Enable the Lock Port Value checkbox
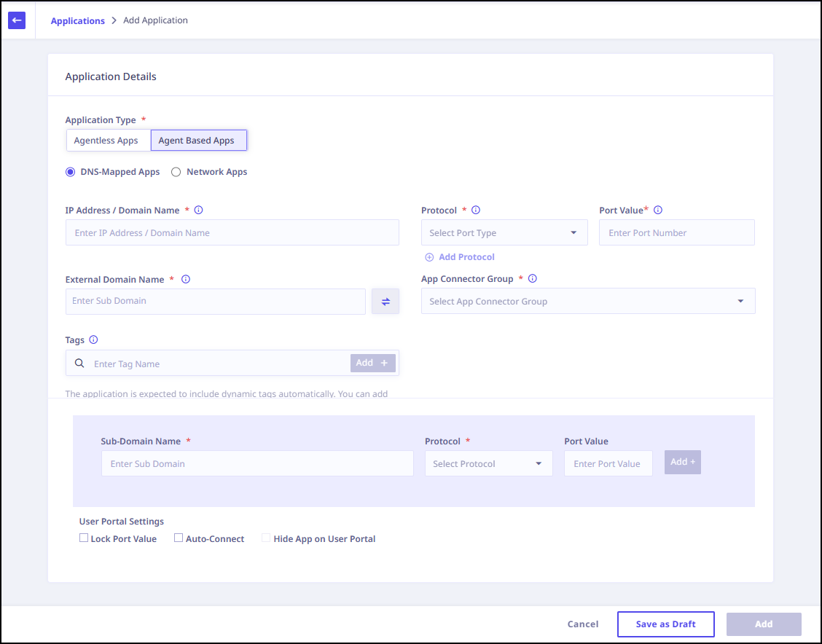This screenshot has height=644, width=822. tap(84, 538)
